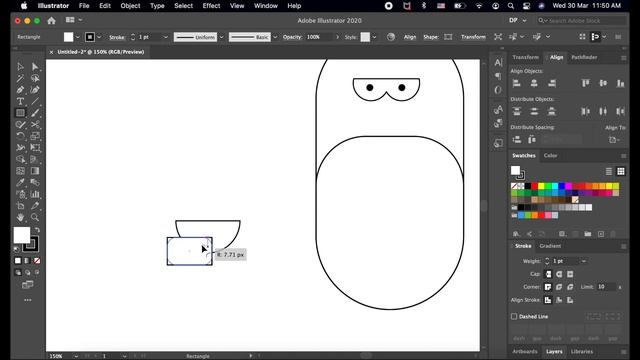This screenshot has height=360, width=640.
Task: Select the Rotate tool
Action: click(x=20, y=136)
